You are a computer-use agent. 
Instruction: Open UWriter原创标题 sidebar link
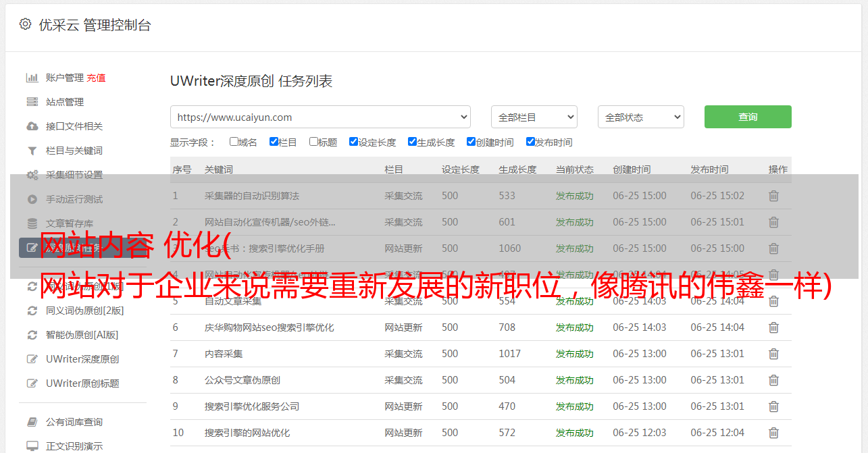click(82, 383)
